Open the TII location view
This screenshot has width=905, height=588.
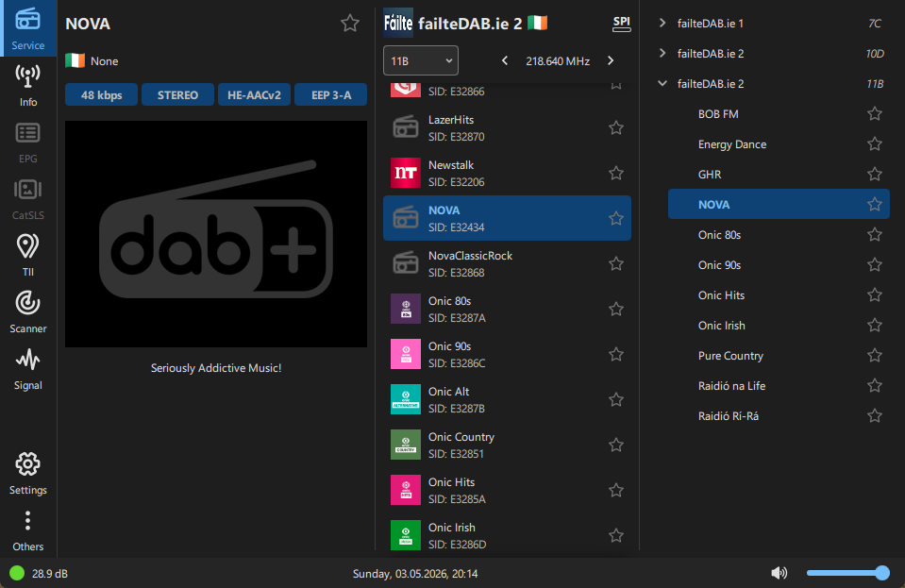pos(27,256)
